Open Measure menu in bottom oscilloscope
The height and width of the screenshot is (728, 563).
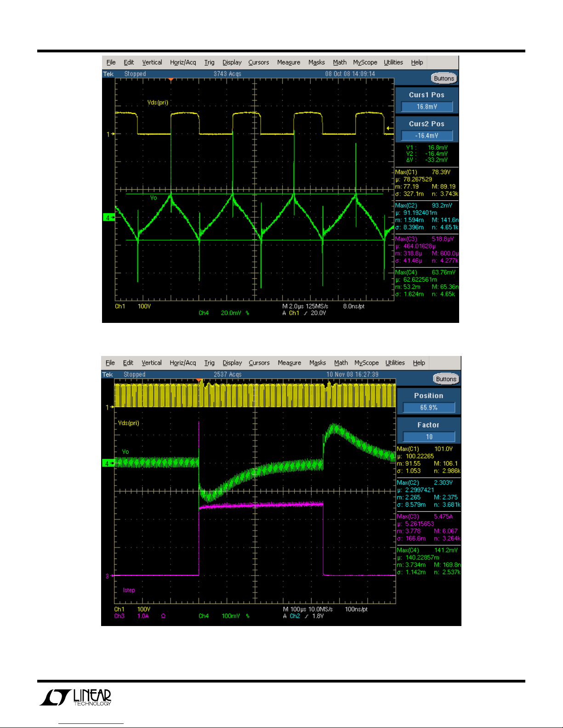click(290, 363)
